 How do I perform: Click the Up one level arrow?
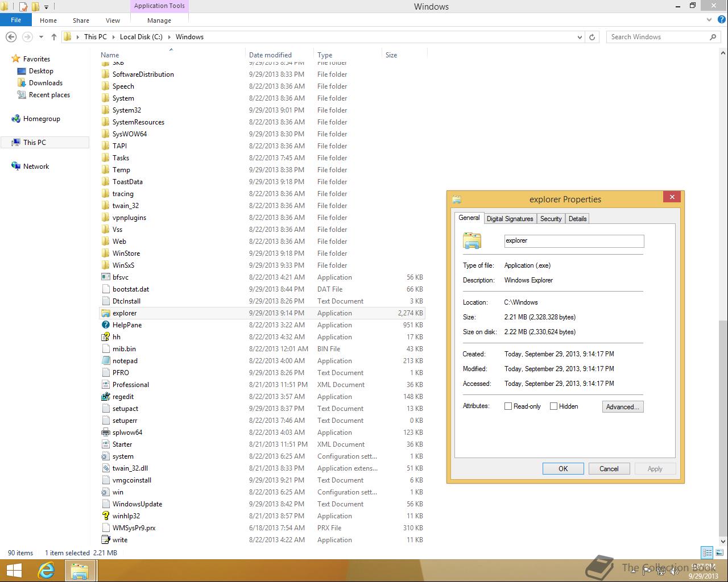54,37
